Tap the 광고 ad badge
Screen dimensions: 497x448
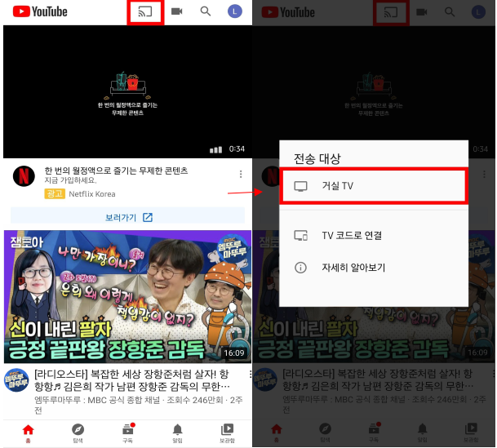coord(55,193)
